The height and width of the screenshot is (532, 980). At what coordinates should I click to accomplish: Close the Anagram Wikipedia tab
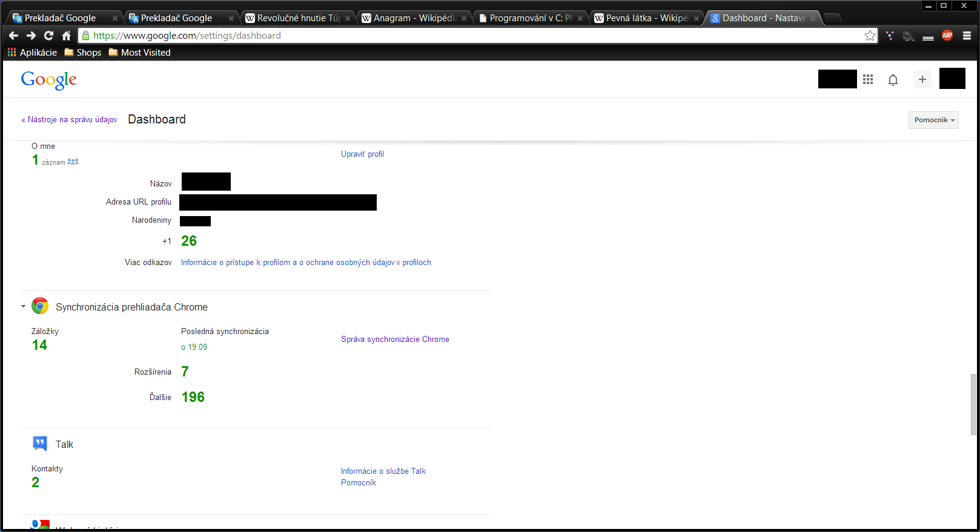tap(464, 18)
